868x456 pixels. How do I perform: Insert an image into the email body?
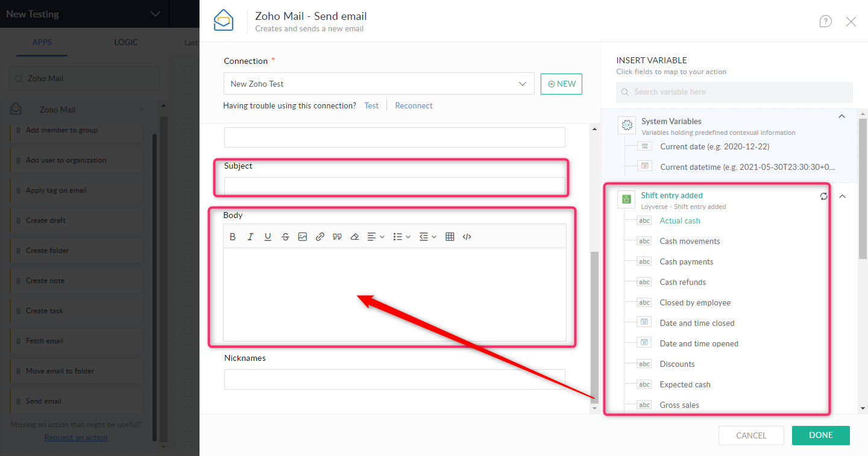(303, 236)
